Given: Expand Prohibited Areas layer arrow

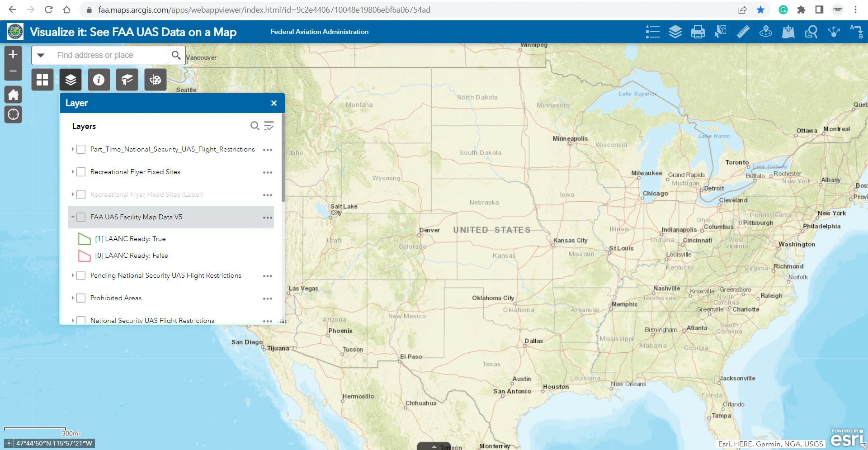Looking at the screenshot, I should (72, 298).
